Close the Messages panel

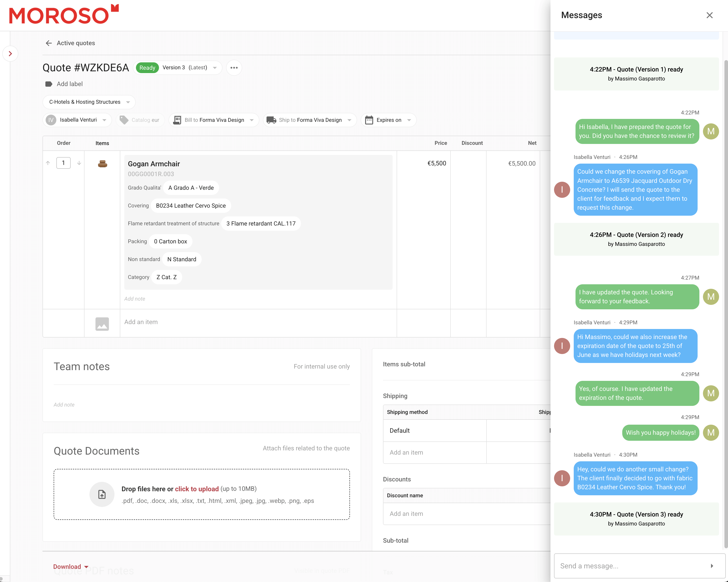(x=709, y=15)
